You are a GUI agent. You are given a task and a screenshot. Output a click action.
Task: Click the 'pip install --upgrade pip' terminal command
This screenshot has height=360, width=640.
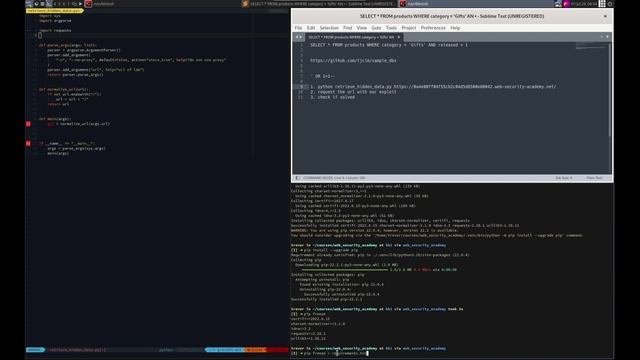click(x=330, y=250)
